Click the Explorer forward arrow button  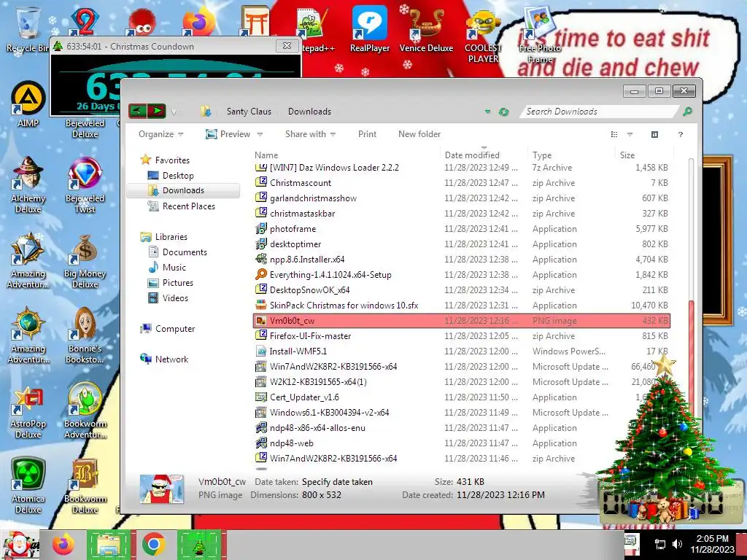tap(157, 112)
